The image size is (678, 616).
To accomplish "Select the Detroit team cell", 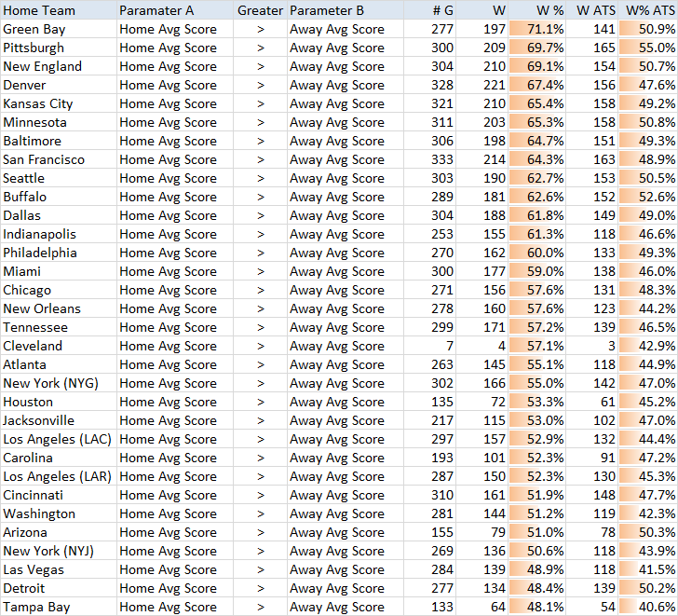I will [x=59, y=587].
